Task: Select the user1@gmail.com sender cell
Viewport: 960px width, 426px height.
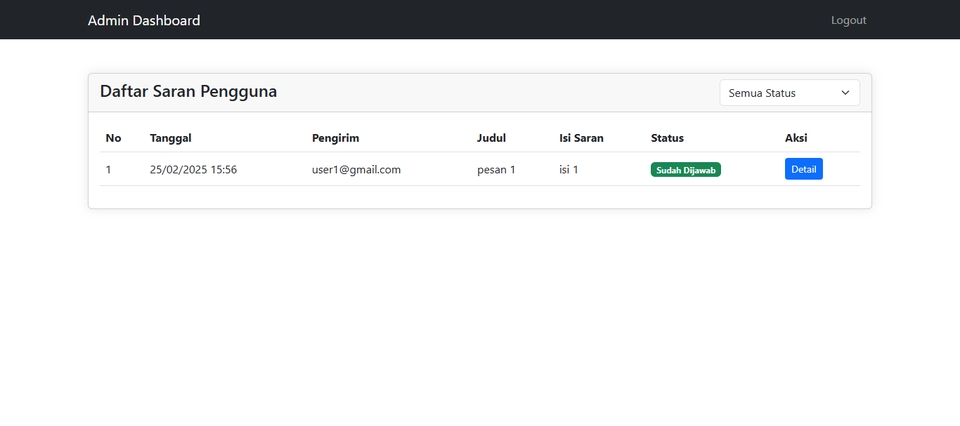Action: pyautogui.click(x=356, y=170)
